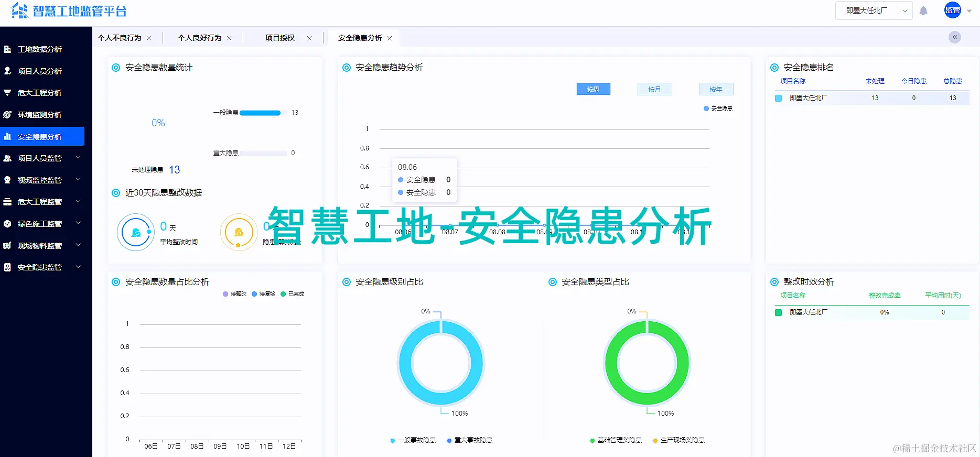
Task: Click 工地数据分析 sidebar icon
Action: 7,49
